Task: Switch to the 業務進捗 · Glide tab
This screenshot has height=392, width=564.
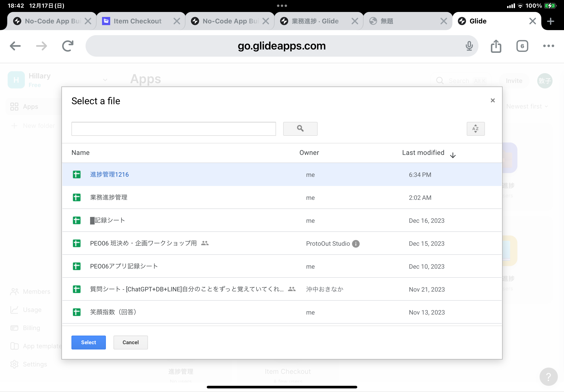Action: point(315,21)
